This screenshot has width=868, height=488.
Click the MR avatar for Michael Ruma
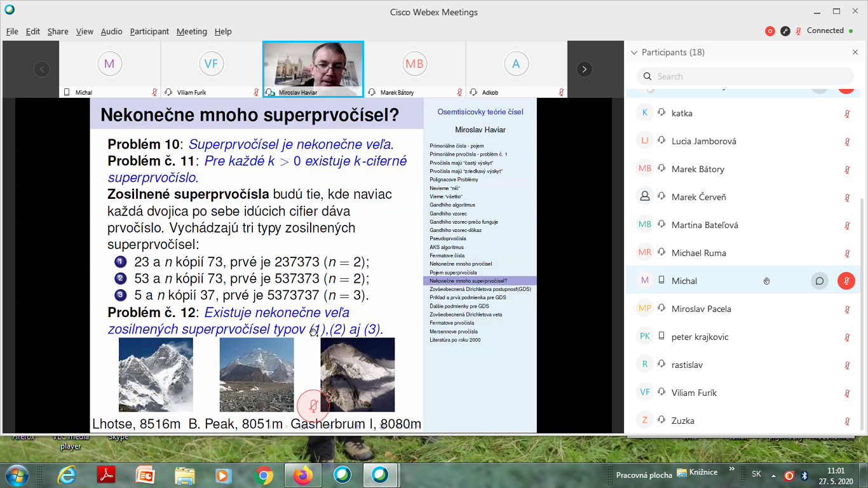(x=645, y=253)
